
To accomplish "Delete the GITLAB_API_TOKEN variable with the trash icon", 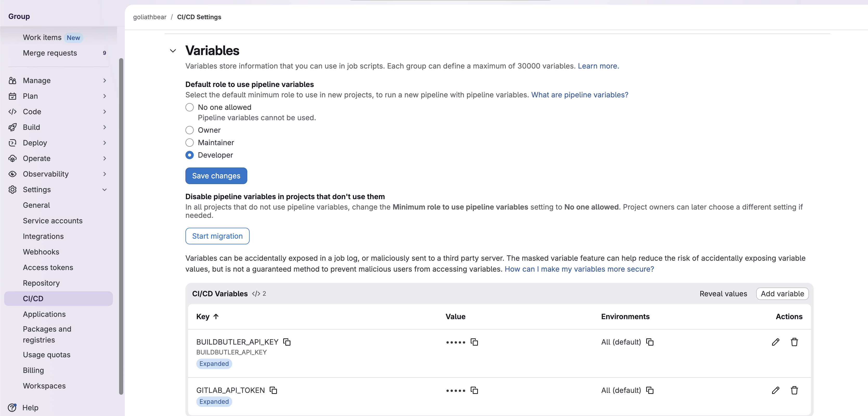I will pos(794,390).
